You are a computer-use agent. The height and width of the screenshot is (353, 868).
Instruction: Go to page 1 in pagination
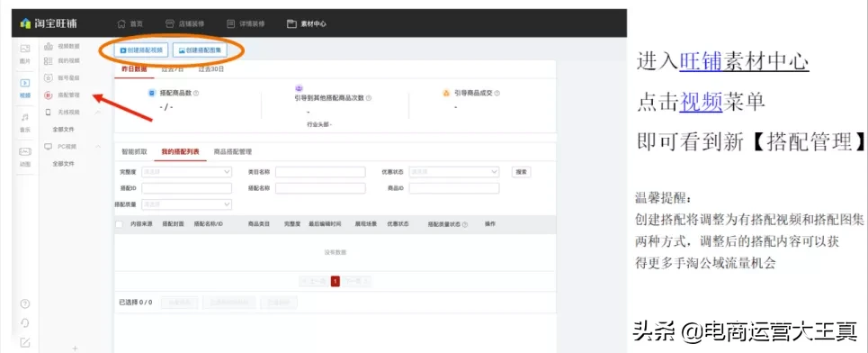[x=335, y=282]
